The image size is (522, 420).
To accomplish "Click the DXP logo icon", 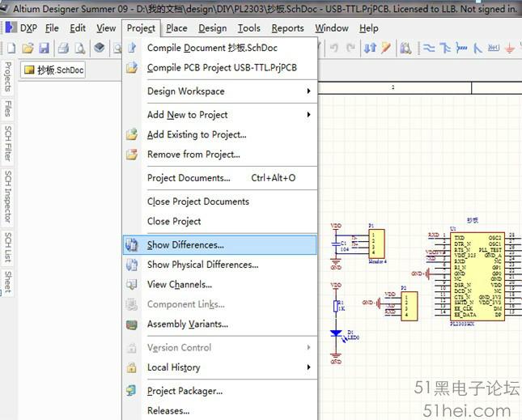I will 11,28.
